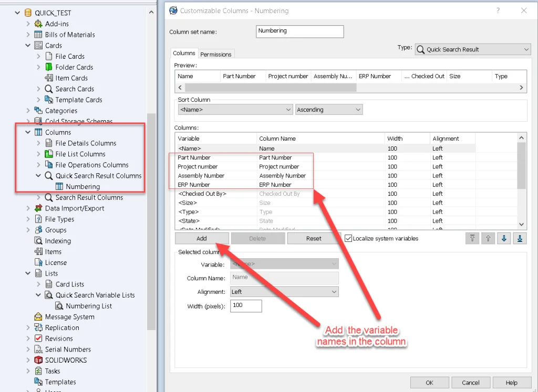Switch to the Permissions tab
The image size is (538, 392).
pos(216,54)
